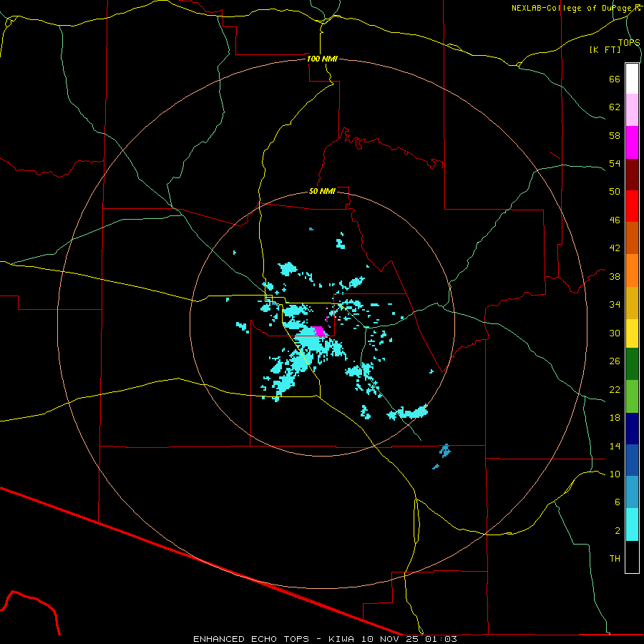The height and width of the screenshot is (644, 644).
Task: Click the TH legend label
Action: [x=615, y=558]
